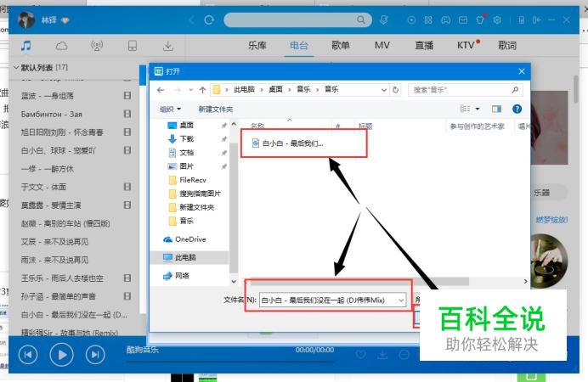
Task: Select OneDrive in dialog sidebar
Action: coord(190,239)
